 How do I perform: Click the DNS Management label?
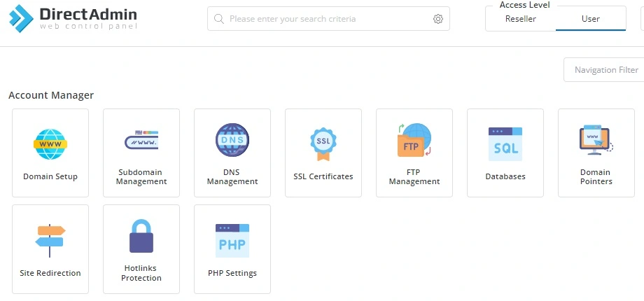(232, 177)
